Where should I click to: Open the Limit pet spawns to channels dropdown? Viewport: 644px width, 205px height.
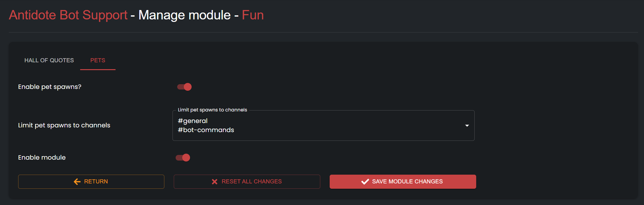click(x=323, y=126)
